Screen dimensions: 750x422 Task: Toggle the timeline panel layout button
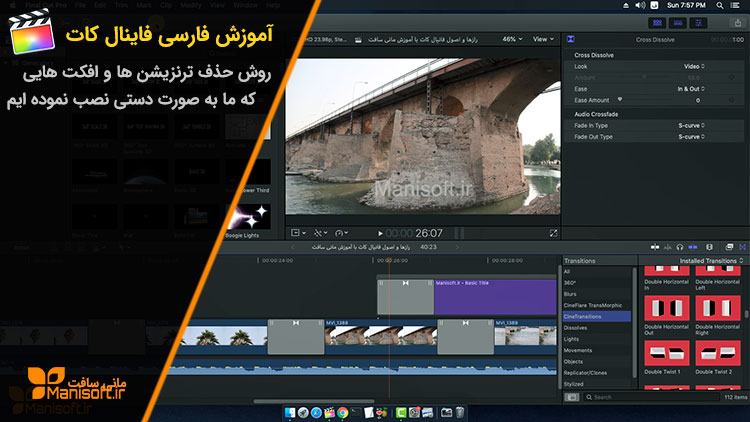(678, 22)
